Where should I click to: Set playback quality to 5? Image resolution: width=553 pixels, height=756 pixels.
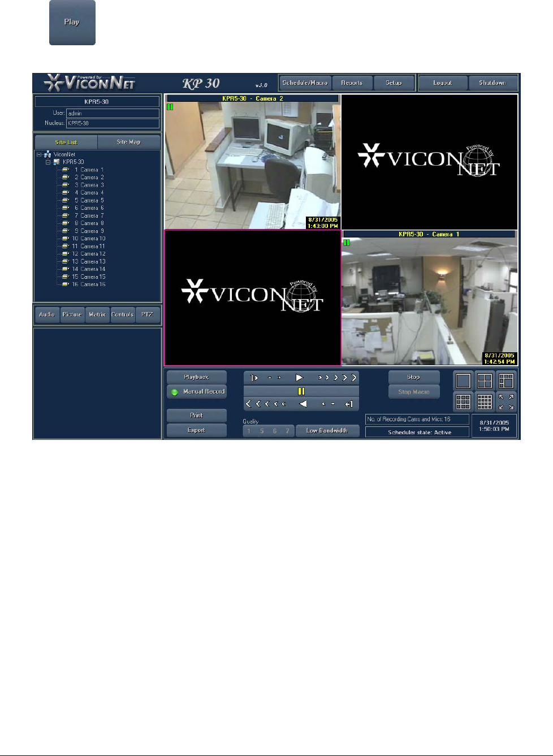[262, 431]
